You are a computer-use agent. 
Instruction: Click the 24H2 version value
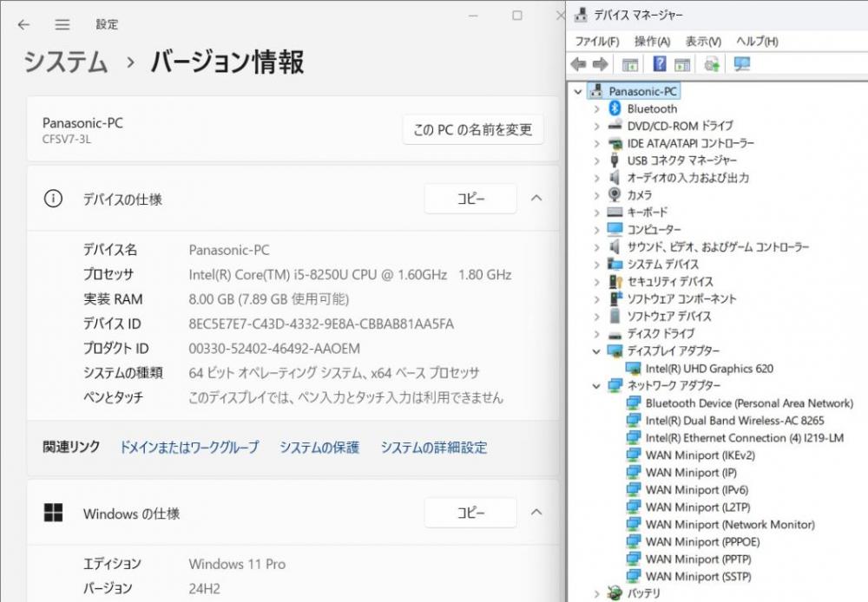(204, 588)
